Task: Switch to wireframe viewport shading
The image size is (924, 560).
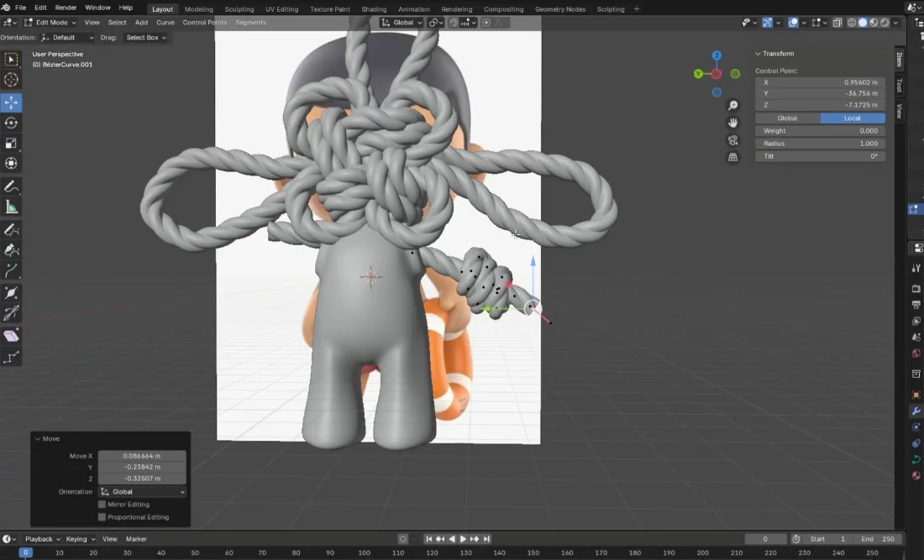Action: point(852,23)
